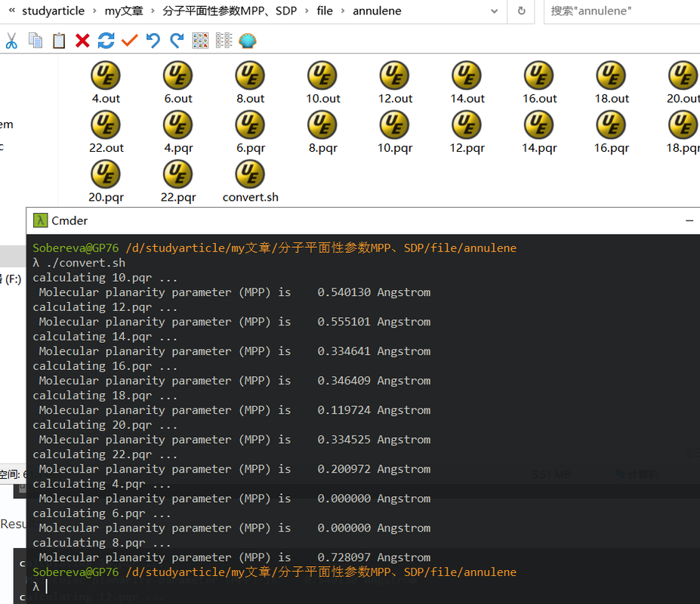Click the Paste clipboard toolbar icon

click(x=59, y=41)
